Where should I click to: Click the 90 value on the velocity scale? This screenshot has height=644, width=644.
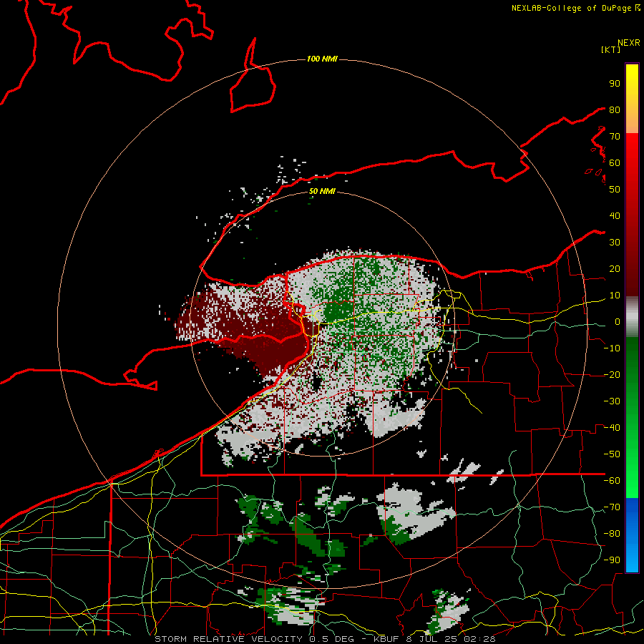tap(615, 84)
